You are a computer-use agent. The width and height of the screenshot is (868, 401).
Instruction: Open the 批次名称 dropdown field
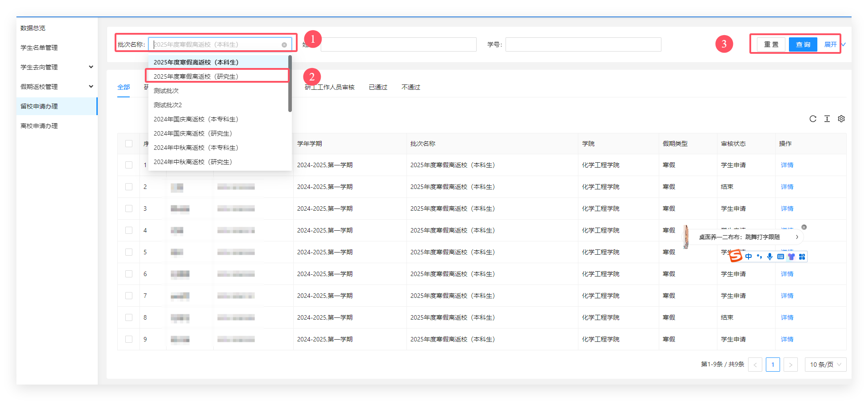point(220,44)
